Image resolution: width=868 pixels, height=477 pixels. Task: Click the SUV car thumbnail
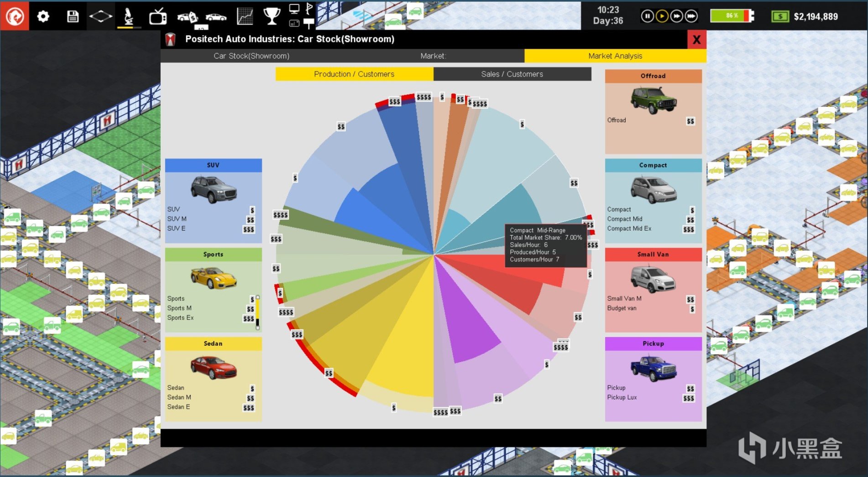coord(214,189)
